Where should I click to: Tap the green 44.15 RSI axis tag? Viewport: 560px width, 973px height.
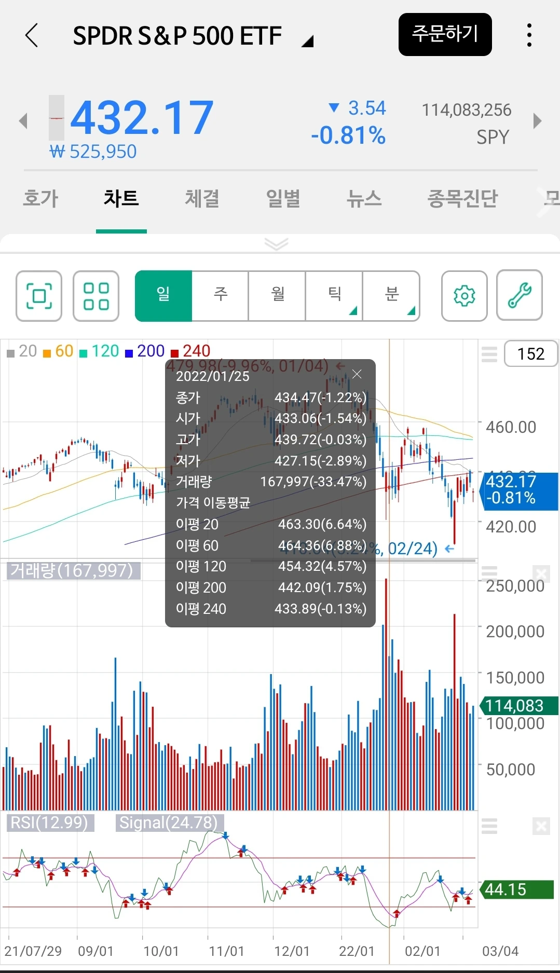coord(516,889)
